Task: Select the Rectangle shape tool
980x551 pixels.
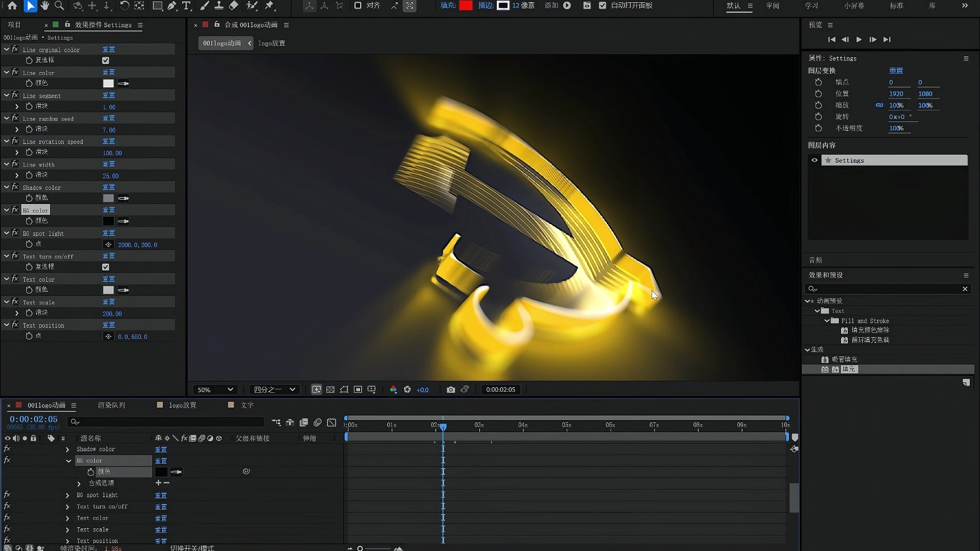Action: [158, 6]
